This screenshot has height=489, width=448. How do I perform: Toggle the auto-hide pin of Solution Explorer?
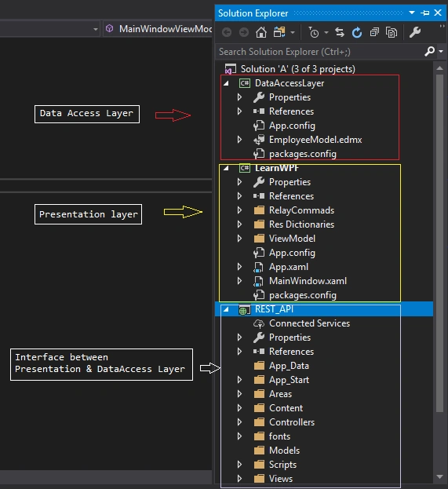point(424,13)
